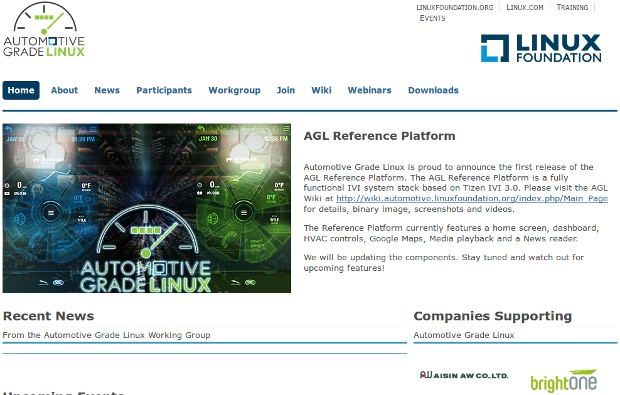Click the Automotive Grade Linux logo

pyautogui.click(x=44, y=30)
